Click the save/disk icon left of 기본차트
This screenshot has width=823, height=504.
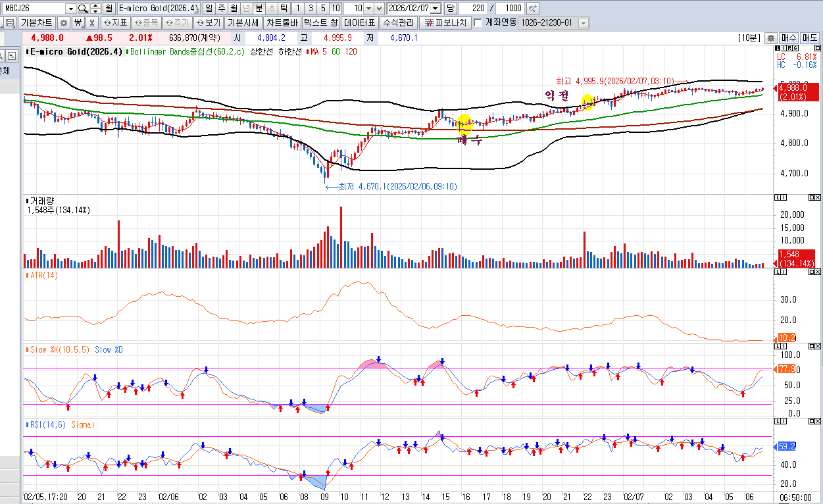pyautogui.click(x=10, y=22)
